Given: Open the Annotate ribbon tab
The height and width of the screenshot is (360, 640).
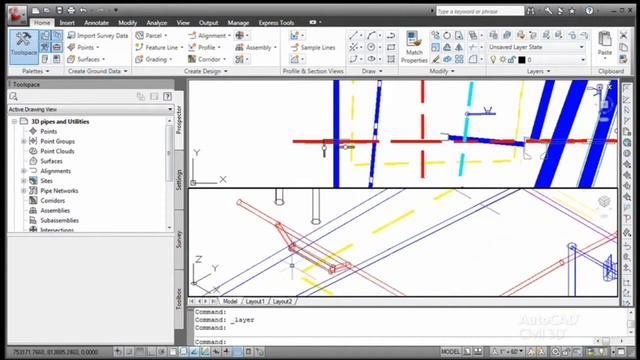Looking at the screenshot, I should [x=96, y=22].
